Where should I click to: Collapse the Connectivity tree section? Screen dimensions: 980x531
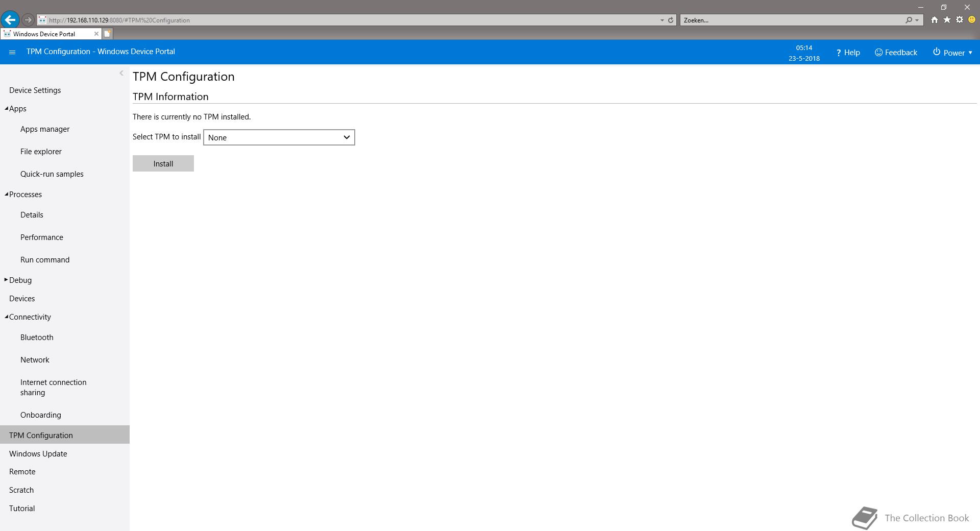(x=7, y=317)
